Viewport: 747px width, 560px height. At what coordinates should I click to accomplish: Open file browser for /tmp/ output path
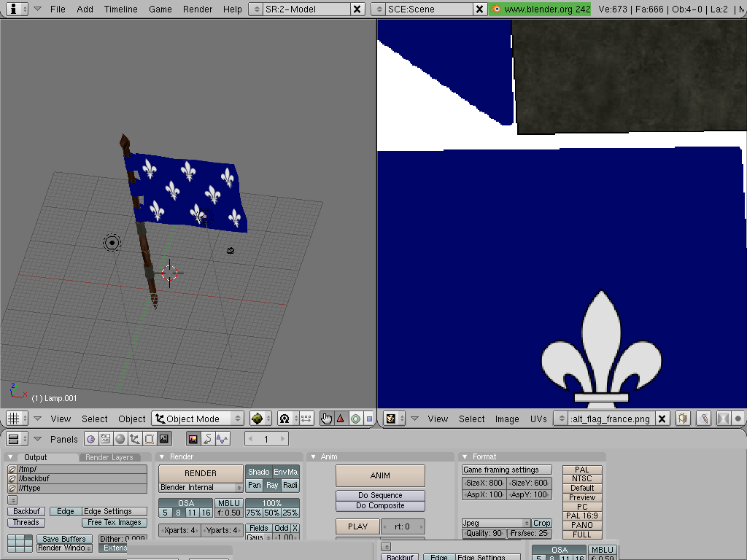click(12, 469)
